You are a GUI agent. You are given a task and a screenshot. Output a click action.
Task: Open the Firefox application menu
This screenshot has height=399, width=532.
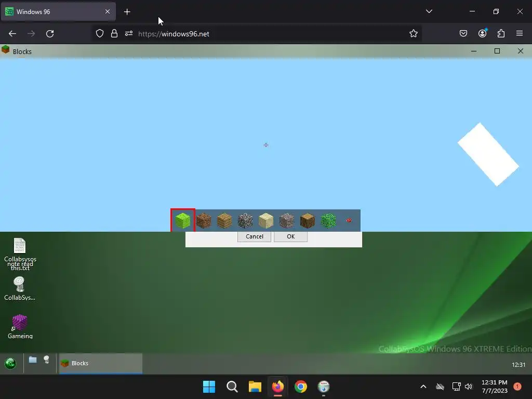[520, 33]
